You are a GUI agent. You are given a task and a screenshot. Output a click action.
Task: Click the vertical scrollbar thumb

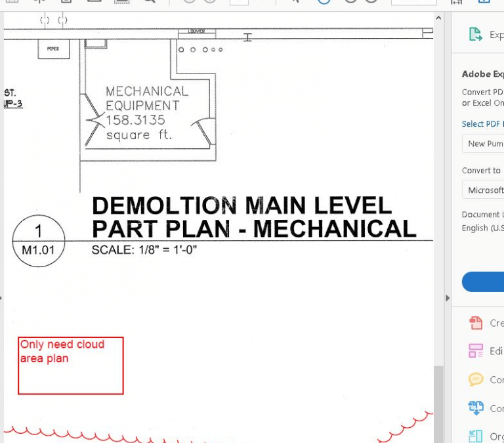pyautogui.click(x=438, y=404)
